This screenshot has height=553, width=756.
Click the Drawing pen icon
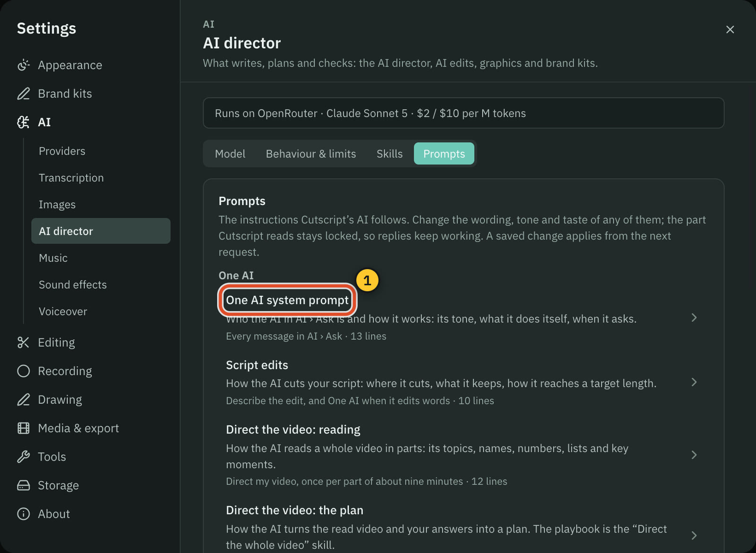point(23,400)
